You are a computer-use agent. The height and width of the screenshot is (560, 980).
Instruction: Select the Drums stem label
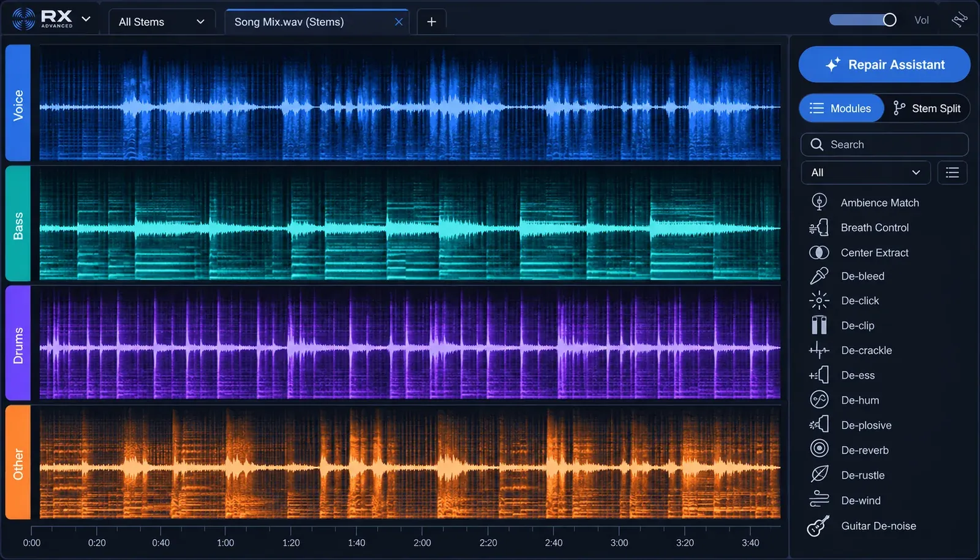[18, 344]
